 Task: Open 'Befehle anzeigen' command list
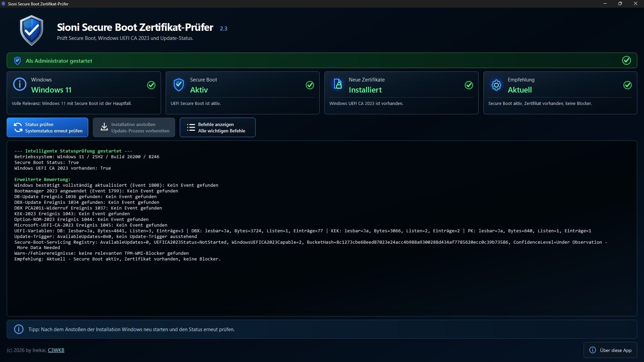tap(217, 127)
